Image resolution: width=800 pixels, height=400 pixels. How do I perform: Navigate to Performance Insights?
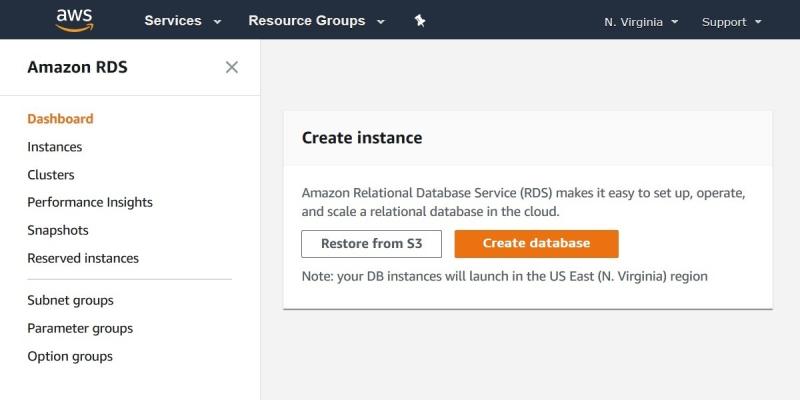pos(90,202)
